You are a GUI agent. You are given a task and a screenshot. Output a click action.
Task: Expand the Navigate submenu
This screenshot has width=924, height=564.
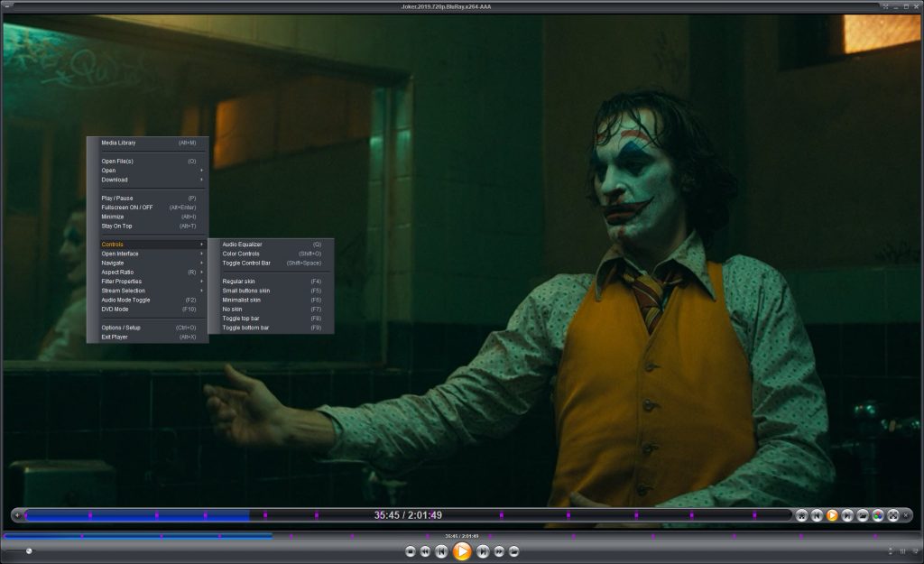pos(148,263)
